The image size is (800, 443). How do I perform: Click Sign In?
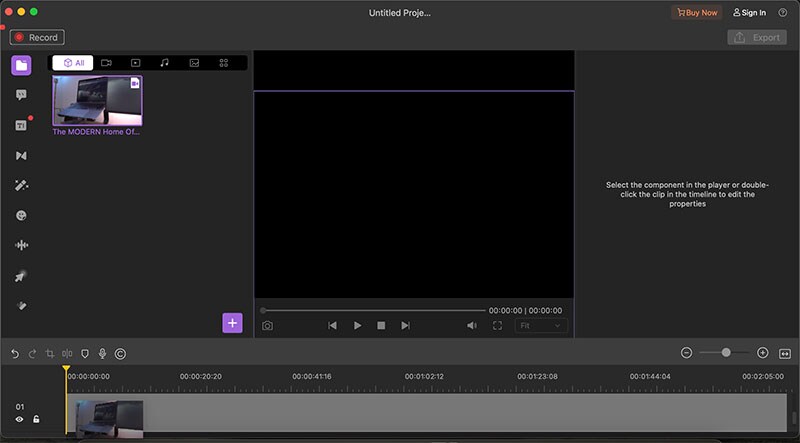click(749, 13)
